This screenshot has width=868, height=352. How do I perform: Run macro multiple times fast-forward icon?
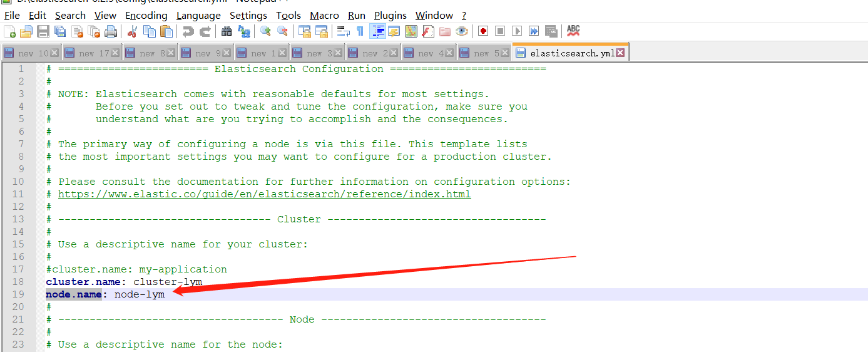pyautogui.click(x=534, y=31)
